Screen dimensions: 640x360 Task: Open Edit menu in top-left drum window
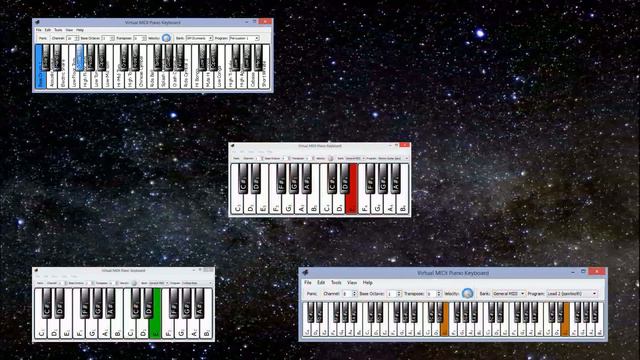pos(48,30)
